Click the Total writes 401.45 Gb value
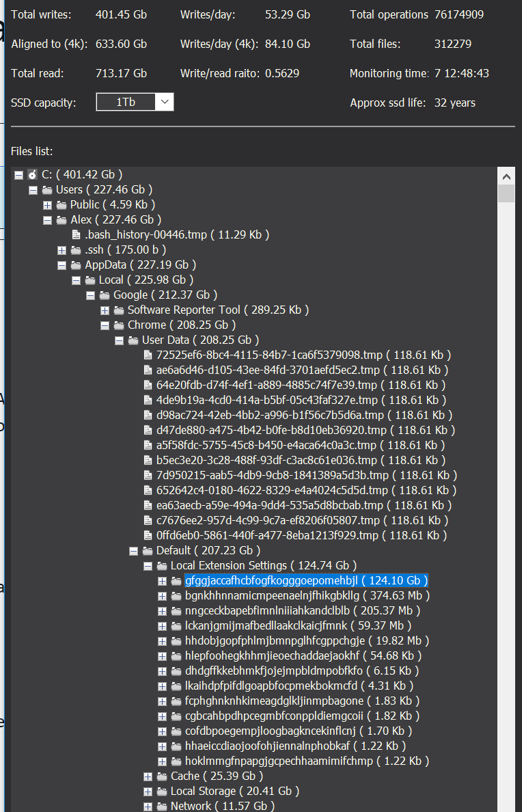The image size is (522, 812). (x=121, y=14)
